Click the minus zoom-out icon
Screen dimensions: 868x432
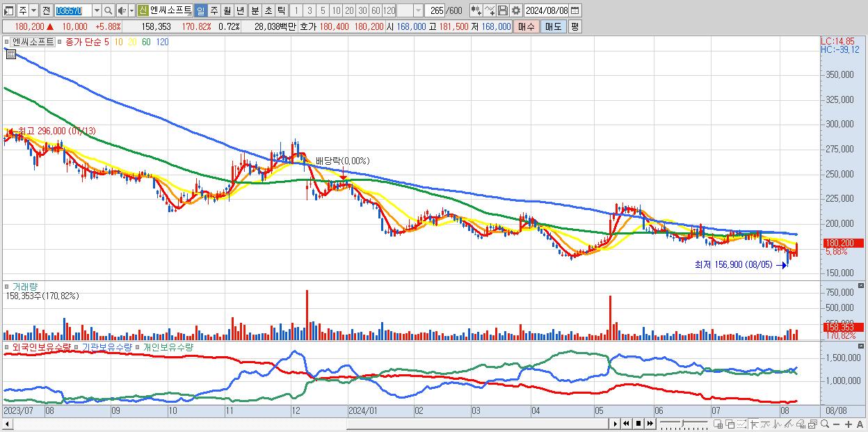click(837, 424)
